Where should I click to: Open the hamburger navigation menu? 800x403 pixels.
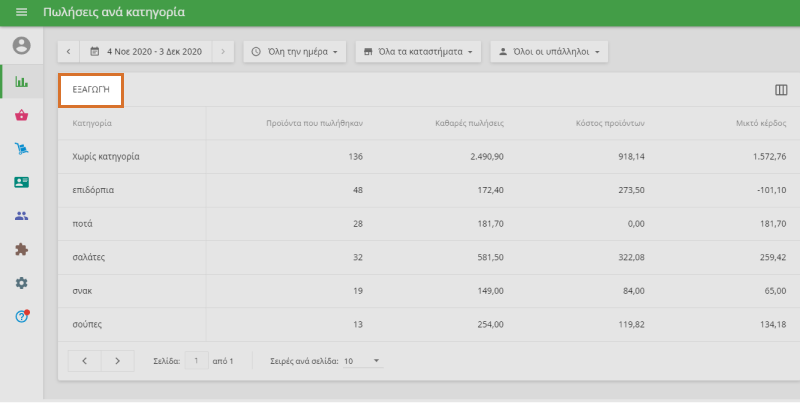point(21,12)
